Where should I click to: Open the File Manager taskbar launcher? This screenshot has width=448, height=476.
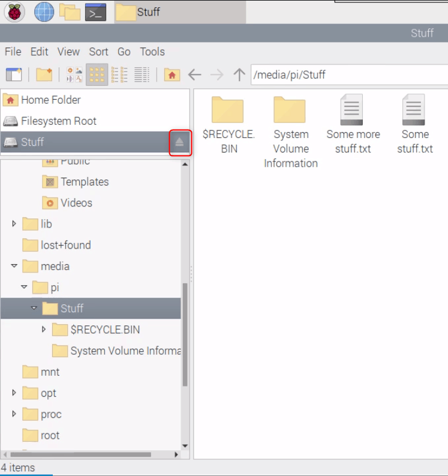(70, 12)
